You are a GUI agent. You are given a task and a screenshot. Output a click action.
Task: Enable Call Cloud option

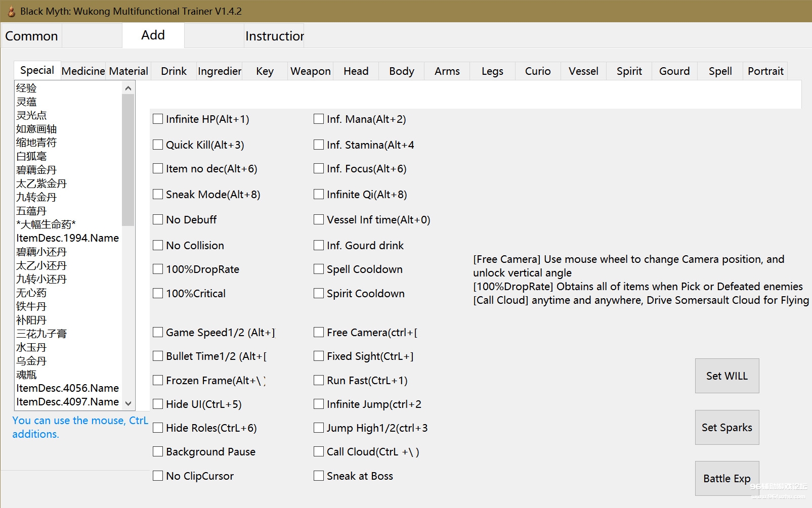point(319,451)
